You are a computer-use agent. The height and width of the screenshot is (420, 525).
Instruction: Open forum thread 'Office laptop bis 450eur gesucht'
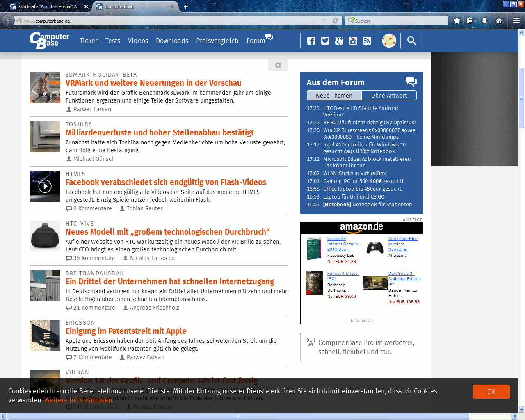point(362,189)
